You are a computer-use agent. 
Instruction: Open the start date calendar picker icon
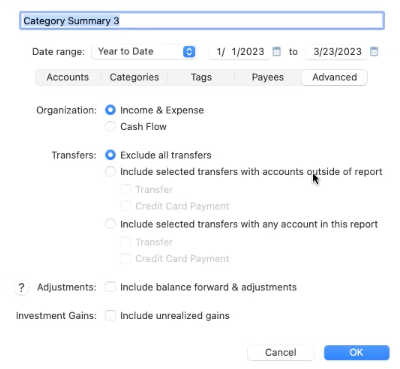tap(276, 51)
